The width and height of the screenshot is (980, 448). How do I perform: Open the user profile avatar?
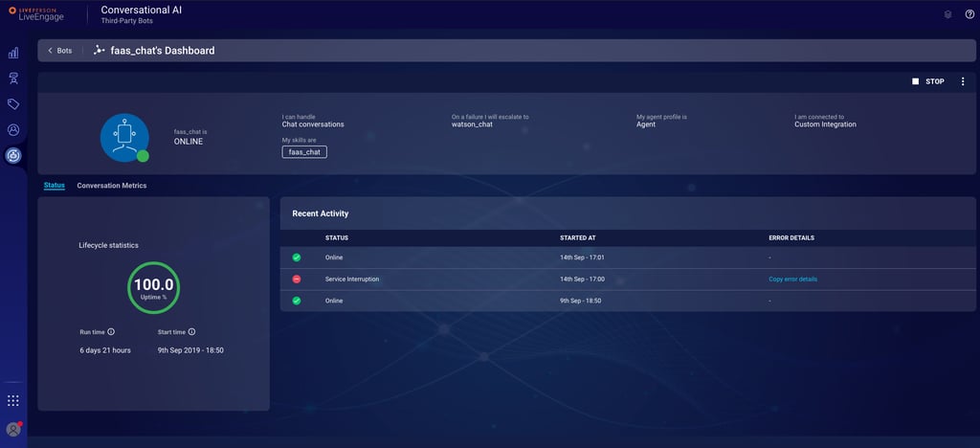(13, 429)
